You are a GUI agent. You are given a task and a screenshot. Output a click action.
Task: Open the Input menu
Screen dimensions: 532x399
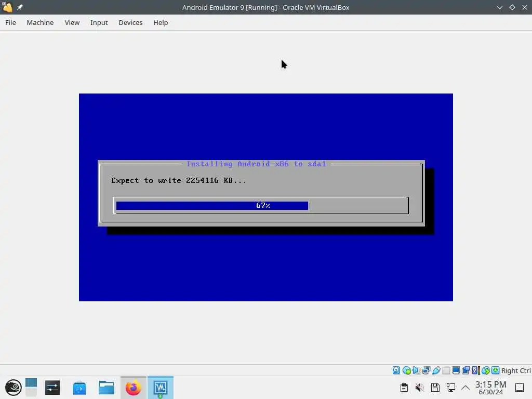(x=99, y=22)
